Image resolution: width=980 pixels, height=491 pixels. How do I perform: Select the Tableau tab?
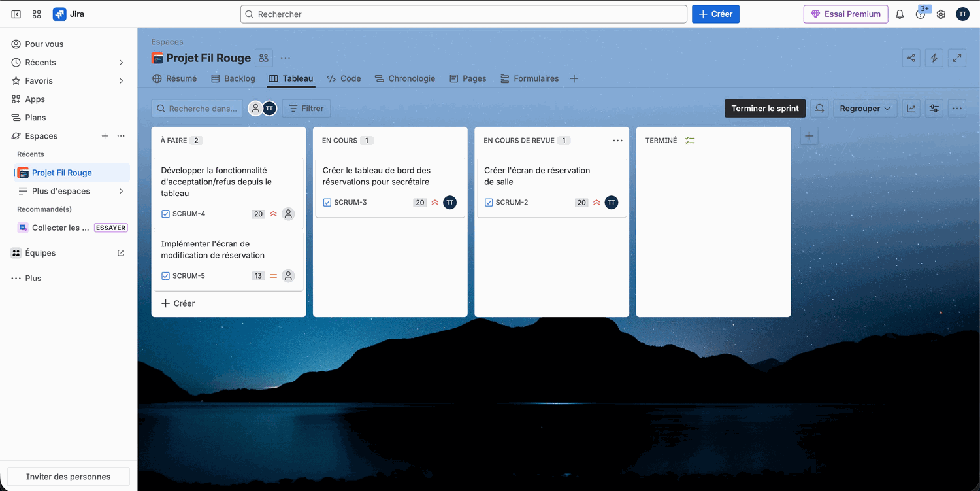click(291, 78)
